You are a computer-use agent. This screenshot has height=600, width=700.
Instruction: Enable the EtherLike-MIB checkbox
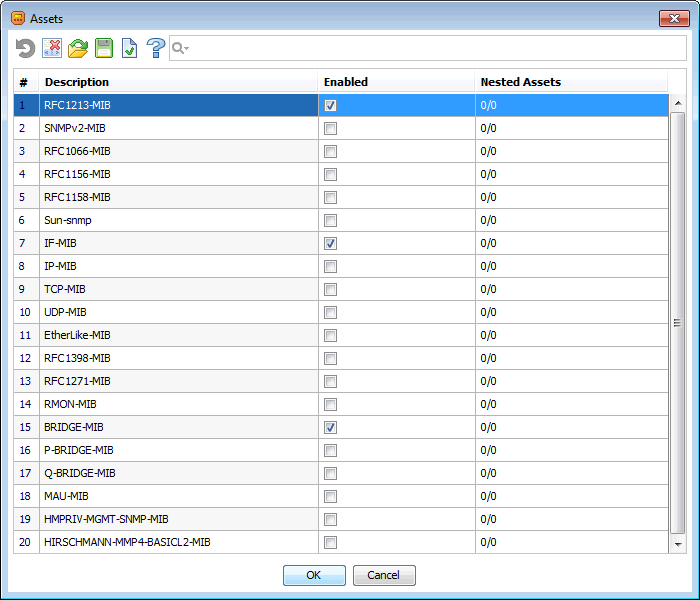coord(330,335)
